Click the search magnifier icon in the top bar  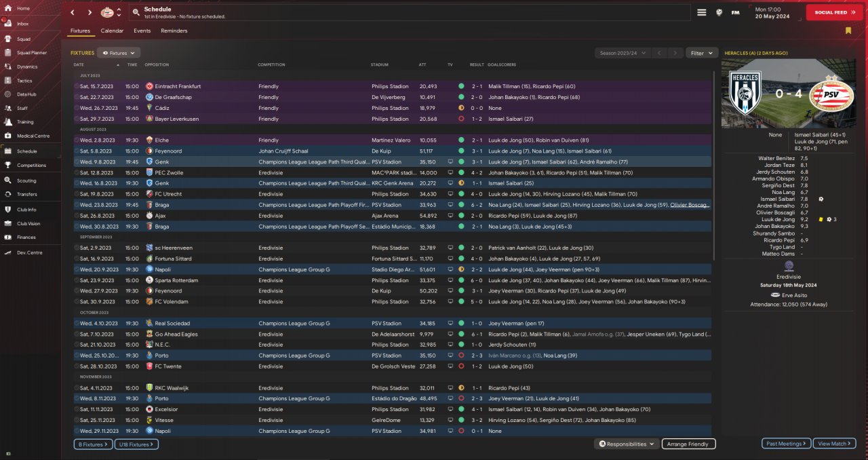coord(136,12)
